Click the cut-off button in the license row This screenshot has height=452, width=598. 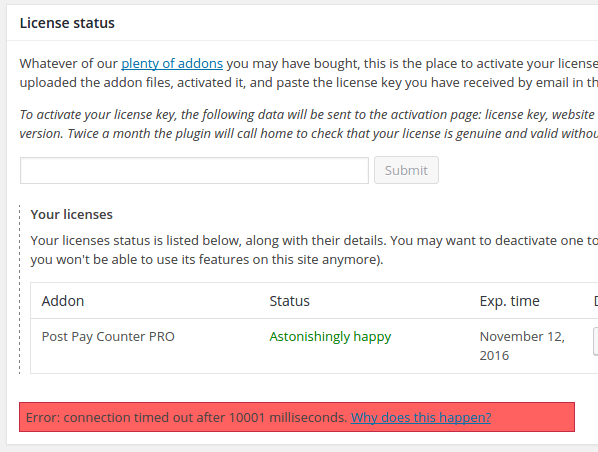pos(595,341)
